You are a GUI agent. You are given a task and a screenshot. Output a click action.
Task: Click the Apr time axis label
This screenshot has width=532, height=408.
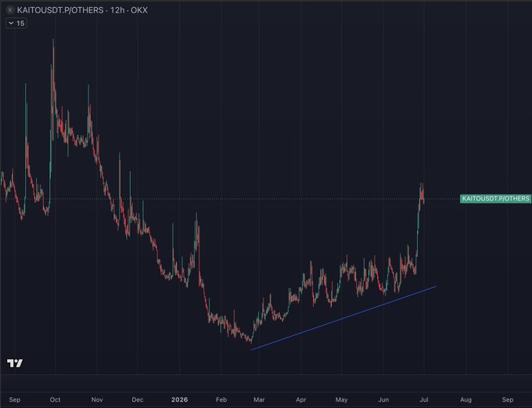coord(301,399)
